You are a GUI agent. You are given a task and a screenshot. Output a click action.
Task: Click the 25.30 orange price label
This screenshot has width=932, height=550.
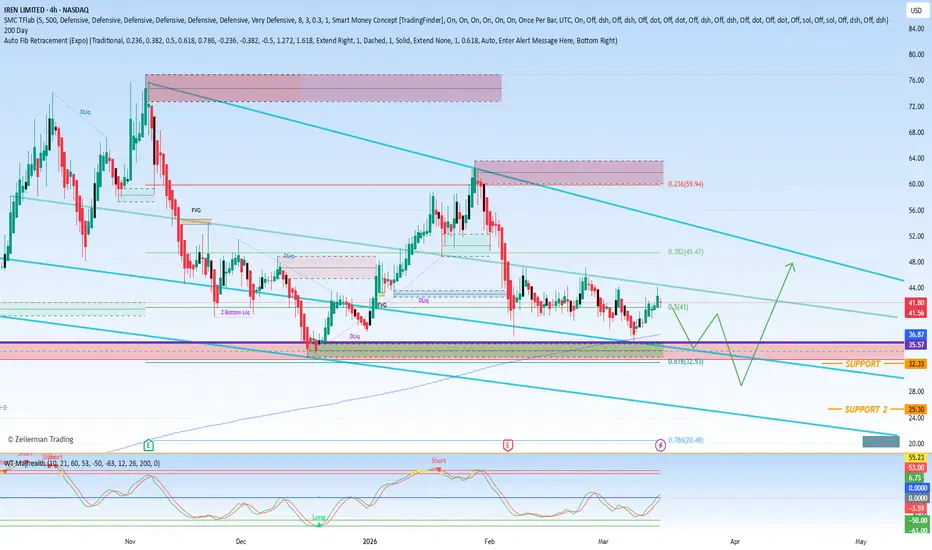pyautogui.click(x=916, y=409)
